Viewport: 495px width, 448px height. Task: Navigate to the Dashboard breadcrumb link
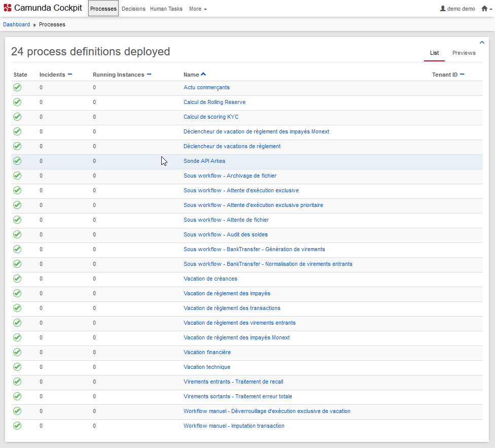click(16, 24)
